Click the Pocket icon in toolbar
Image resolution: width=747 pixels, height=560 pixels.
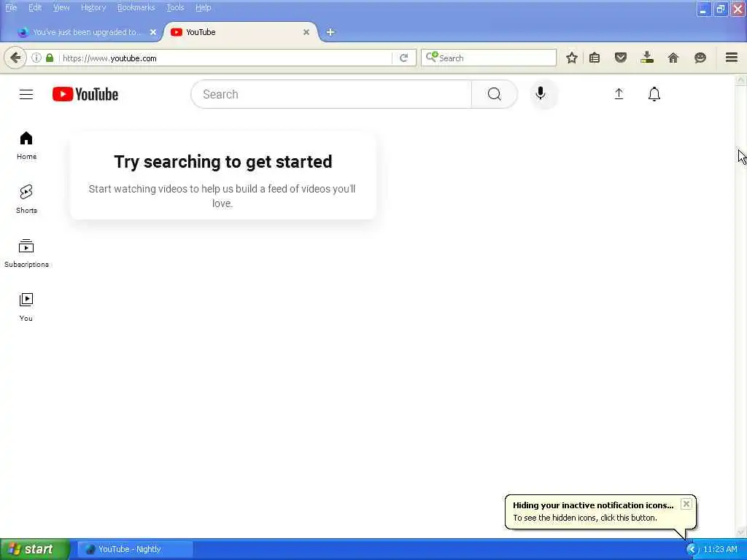pos(620,58)
